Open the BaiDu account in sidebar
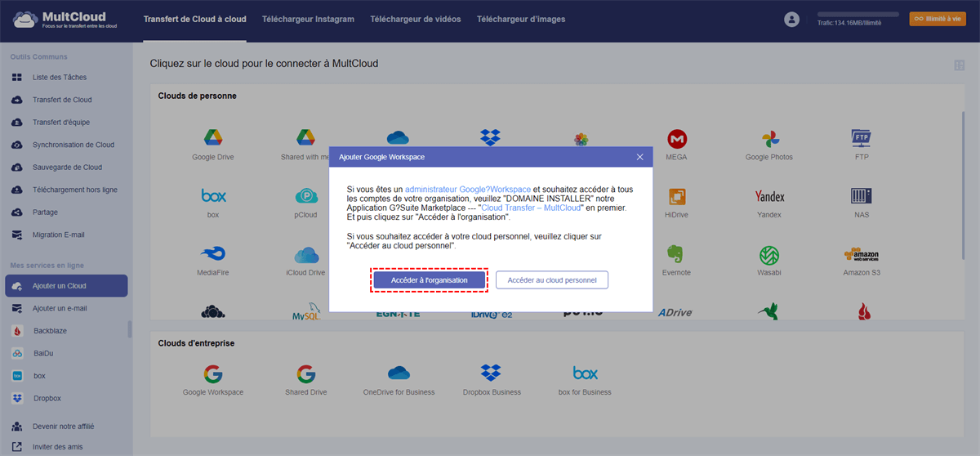The width and height of the screenshot is (980, 456). tap(44, 353)
